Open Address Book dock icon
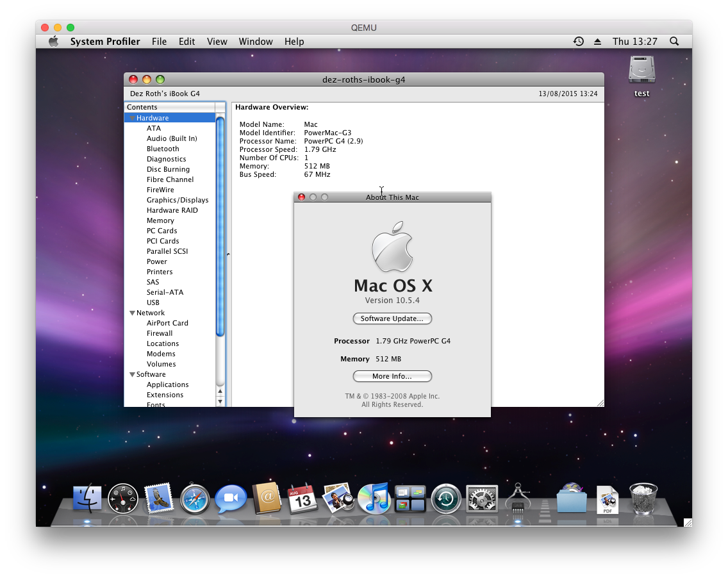Viewport: 728px width, 578px height. (x=267, y=498)
